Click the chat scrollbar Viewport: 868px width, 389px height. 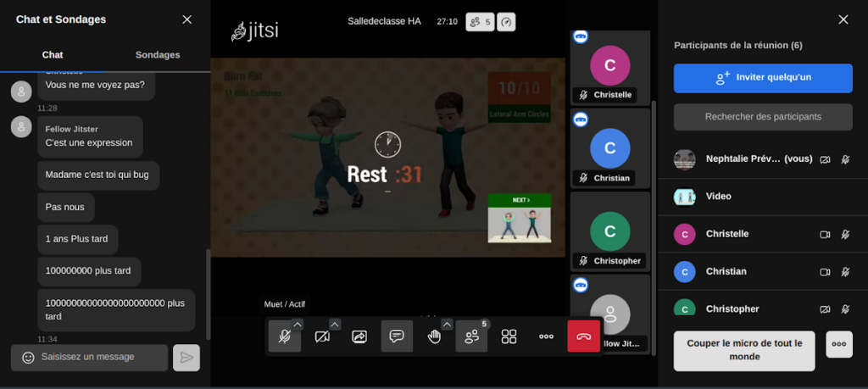pyautogui.click(x=209, y=294)
